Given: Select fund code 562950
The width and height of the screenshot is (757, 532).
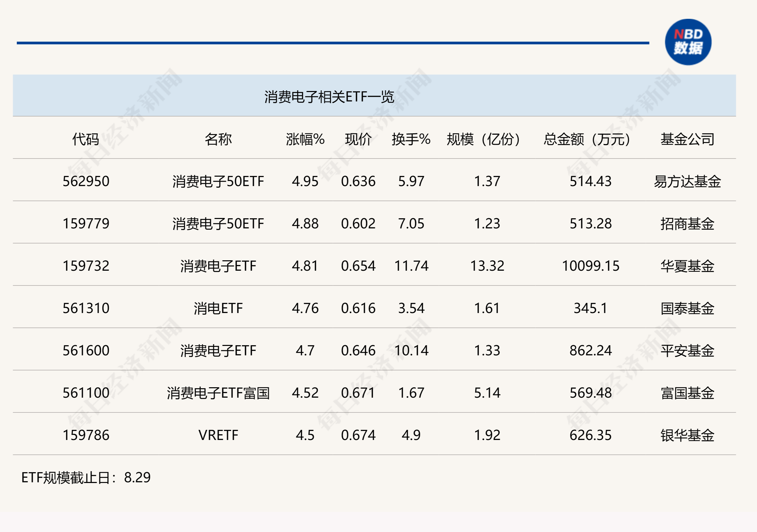Looking at the screenshot, I should (86, 181).
